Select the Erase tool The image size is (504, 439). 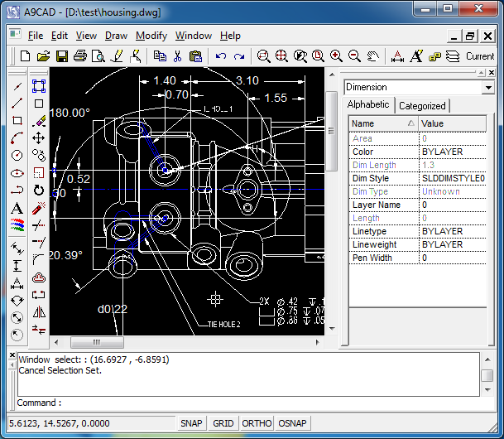point(39,121)
